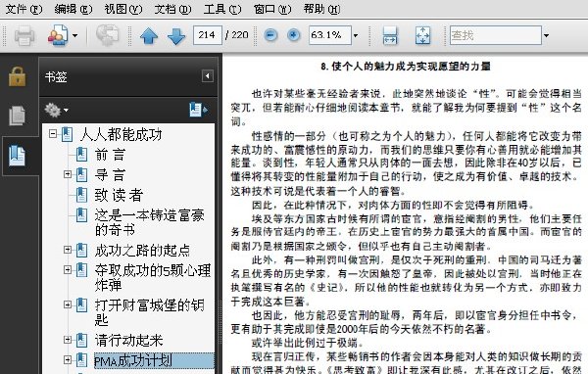Select the 成功之路的起点 bookmark

(x=142, y=251)
